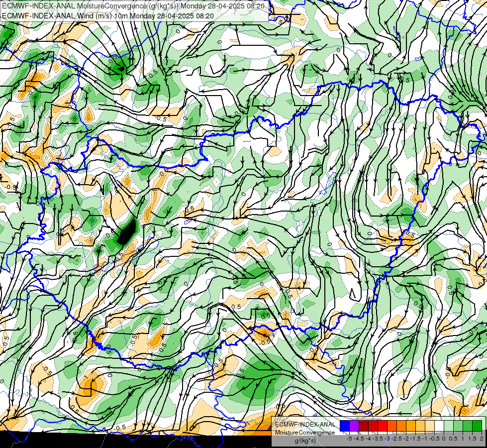Click the -2.5 legend tick label

tap(396, 439)
